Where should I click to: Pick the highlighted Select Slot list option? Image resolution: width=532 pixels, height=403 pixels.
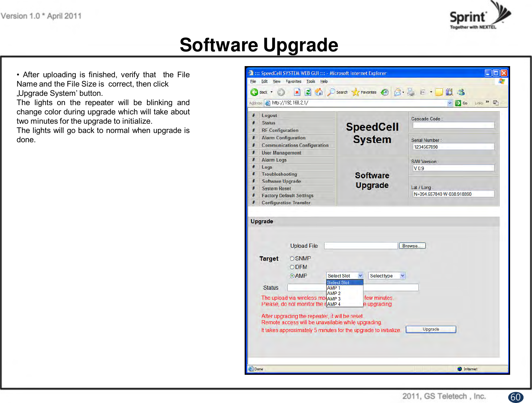tap(345, 283)
